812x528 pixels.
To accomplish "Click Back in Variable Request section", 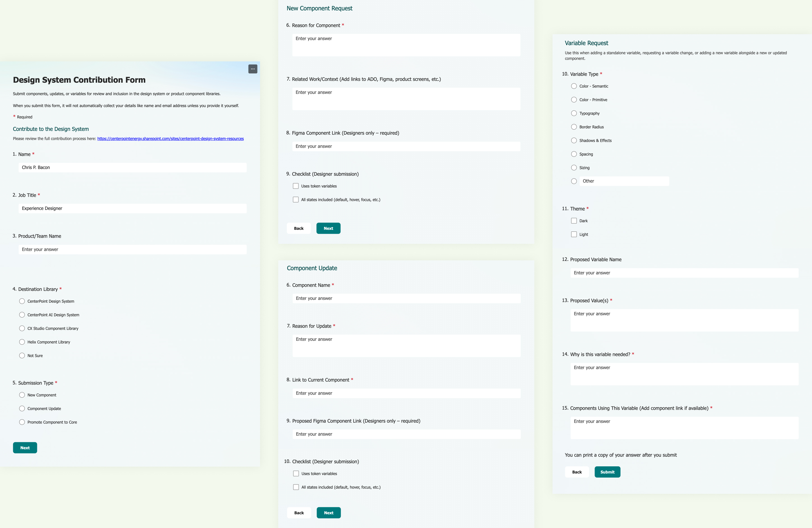I will [x=577, y=472].
